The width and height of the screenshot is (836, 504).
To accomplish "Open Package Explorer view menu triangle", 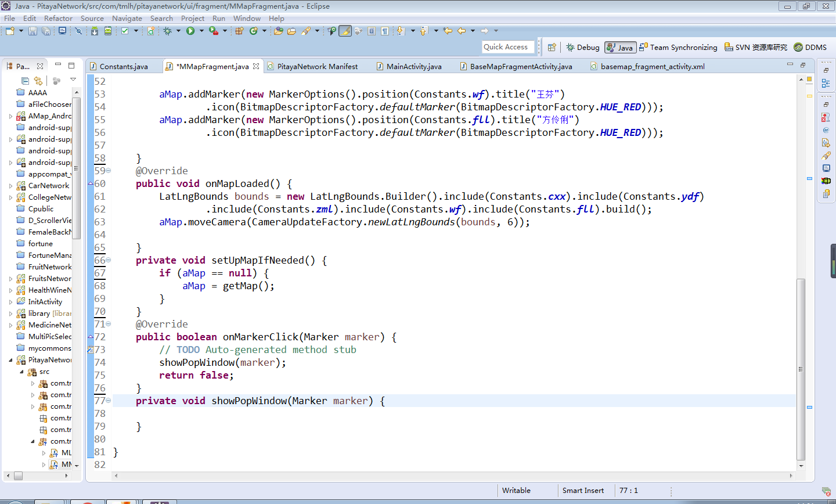I will coord(73,80).
